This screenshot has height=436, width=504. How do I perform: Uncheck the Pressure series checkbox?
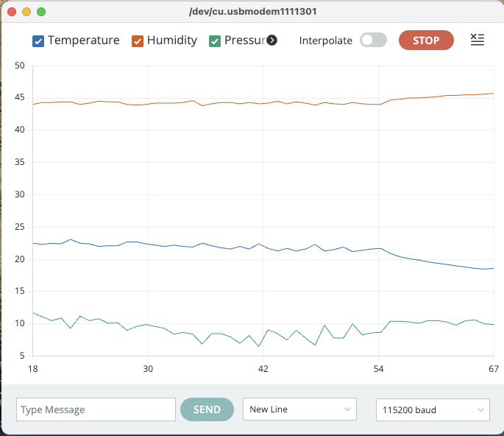coord(215,41)
